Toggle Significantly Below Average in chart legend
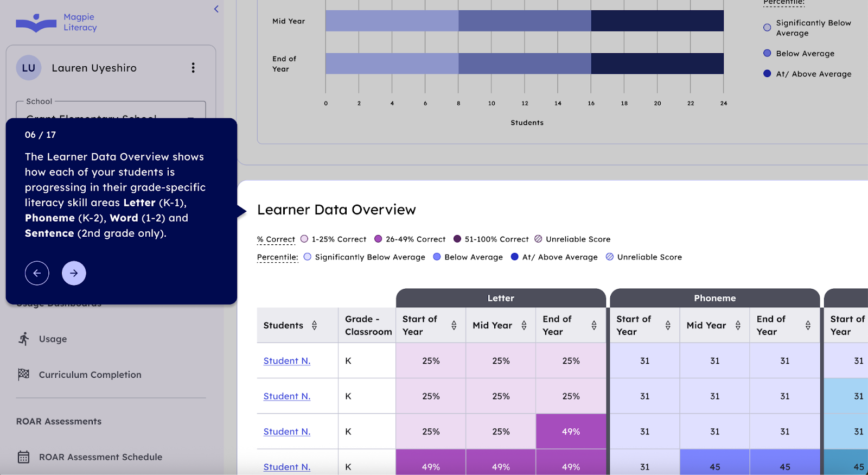The width and height of the screenshot is (868, 475). 767,28
